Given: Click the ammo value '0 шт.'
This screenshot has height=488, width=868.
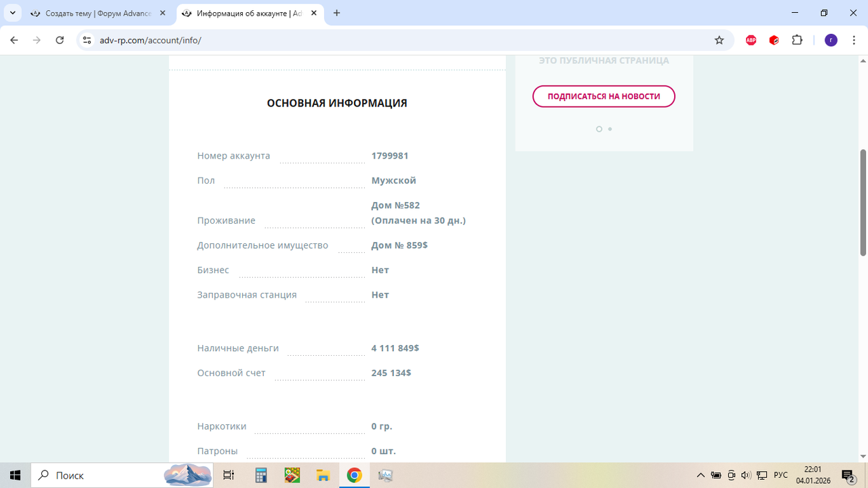Looking at the screenshot, I should pyautogui.click(x=384, y=451).
